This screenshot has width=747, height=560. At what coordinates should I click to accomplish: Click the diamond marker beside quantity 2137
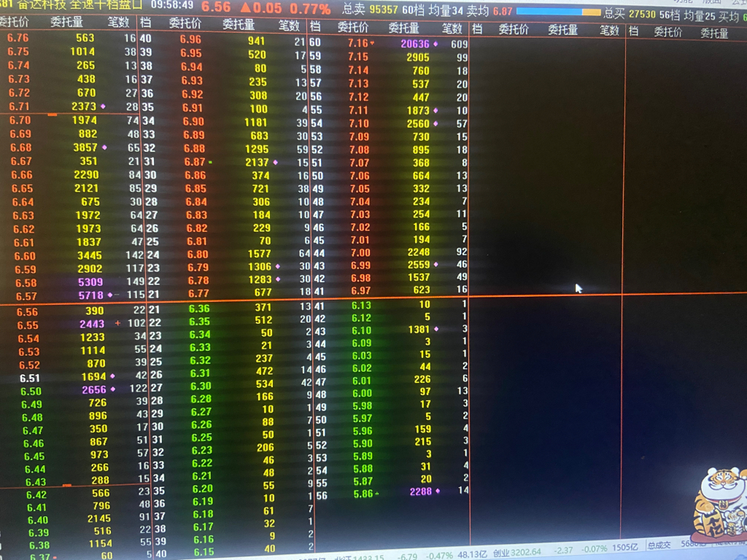point(275,163)
